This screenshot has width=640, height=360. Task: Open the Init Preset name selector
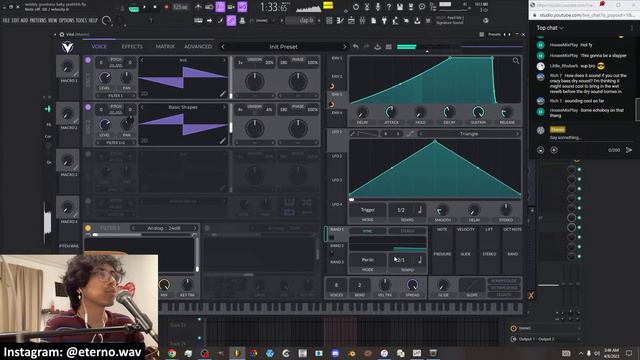(x=283, y=47)
